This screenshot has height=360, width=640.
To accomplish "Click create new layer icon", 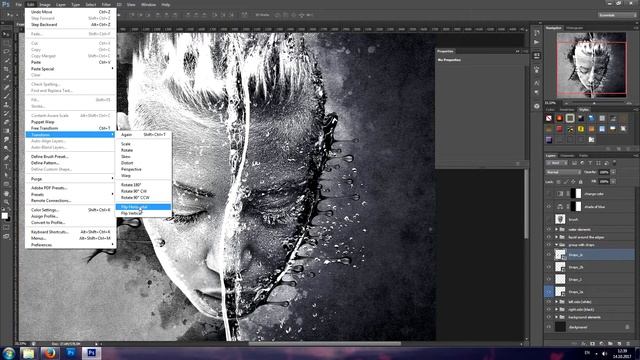I will coord(619,344).
